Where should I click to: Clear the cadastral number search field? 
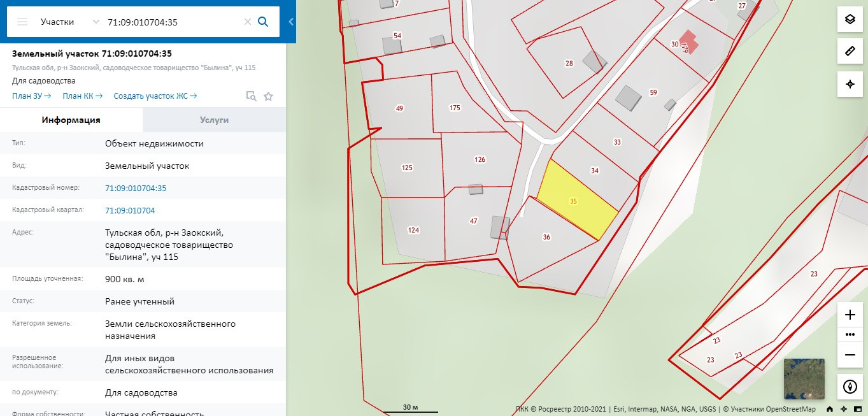point(248,22)
